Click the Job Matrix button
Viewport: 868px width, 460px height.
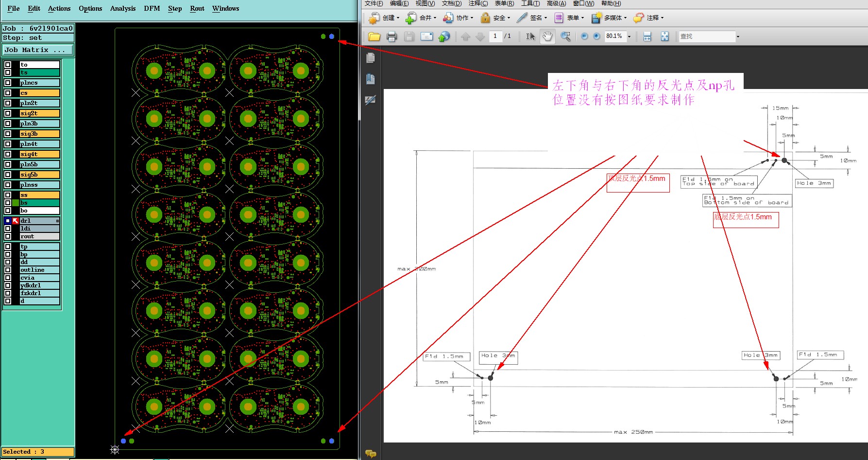tap(38, 50)
